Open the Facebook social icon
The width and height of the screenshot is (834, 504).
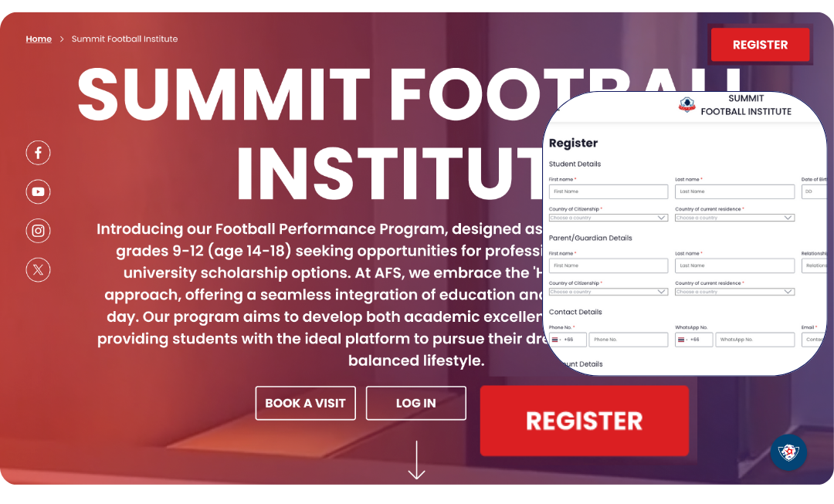[x=38, y=152]
